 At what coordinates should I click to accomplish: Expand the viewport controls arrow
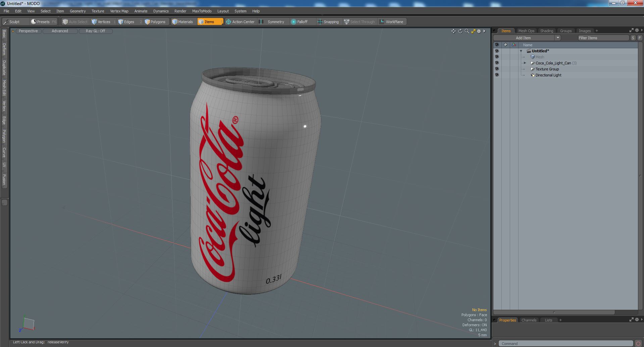click(484, 31)
